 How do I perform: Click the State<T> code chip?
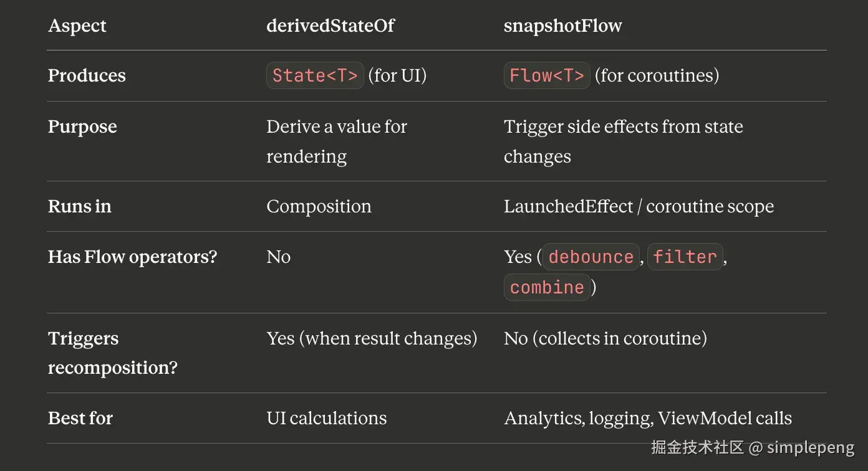(x=315, y=75)
